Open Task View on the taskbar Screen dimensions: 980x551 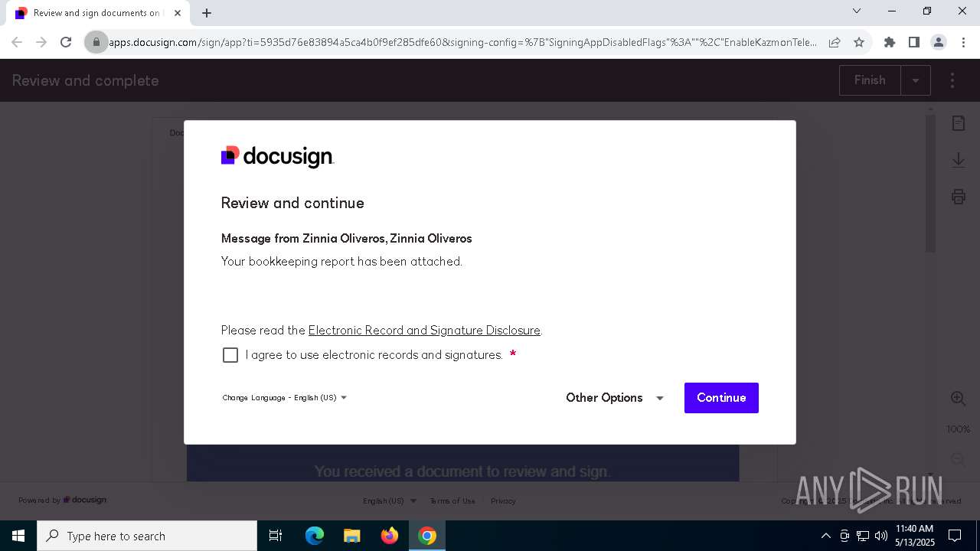point(276,536)
